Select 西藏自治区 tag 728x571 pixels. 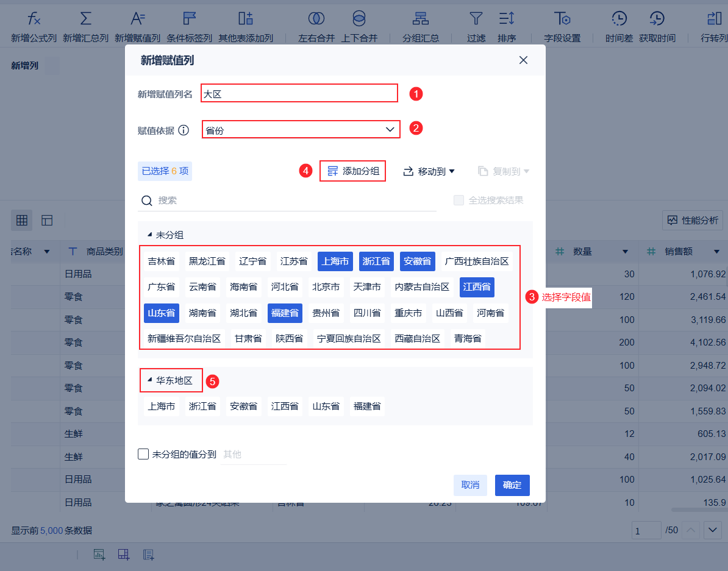pyautogui.click(x=418, y=338)
